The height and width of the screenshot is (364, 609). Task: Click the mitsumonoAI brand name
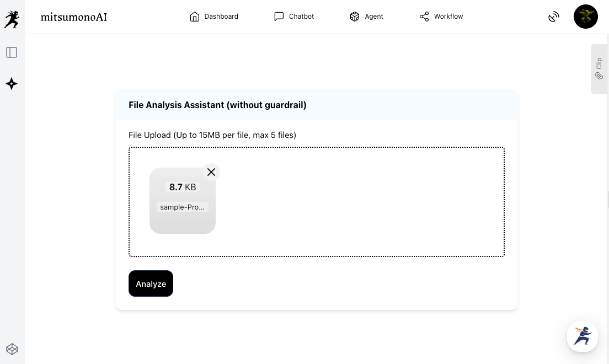click(x=74, y=17)
